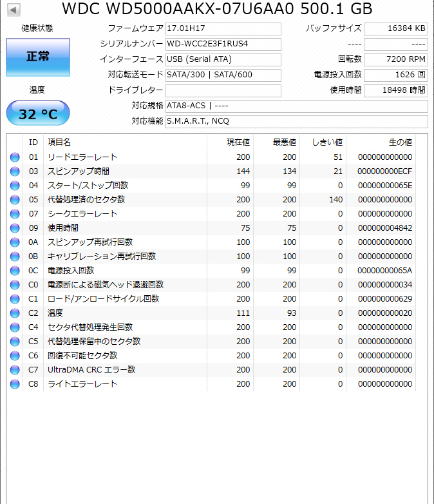This screenshot has height=504, width=434.
Task: Click the 32 °C temperature indicator
Action: [x=38, y=113]
